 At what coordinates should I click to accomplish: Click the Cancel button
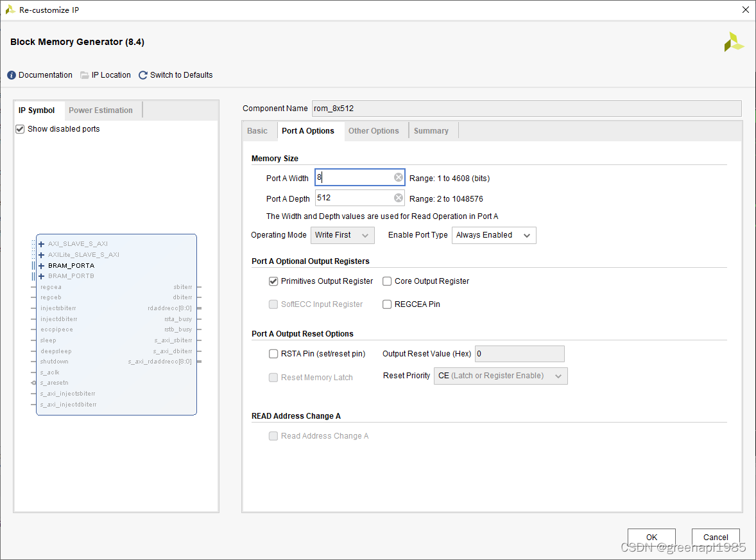[716, 537]
